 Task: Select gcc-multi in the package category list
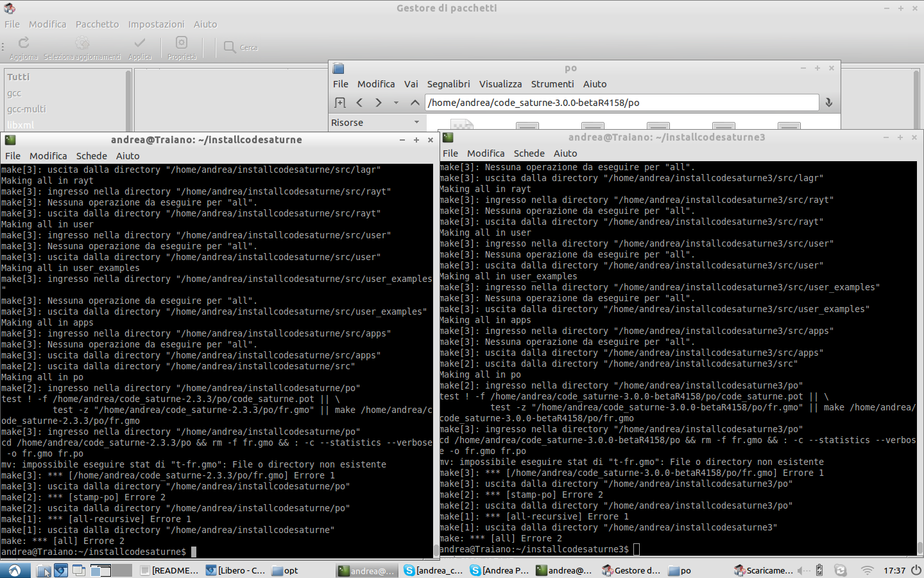[x=26, y=109]
